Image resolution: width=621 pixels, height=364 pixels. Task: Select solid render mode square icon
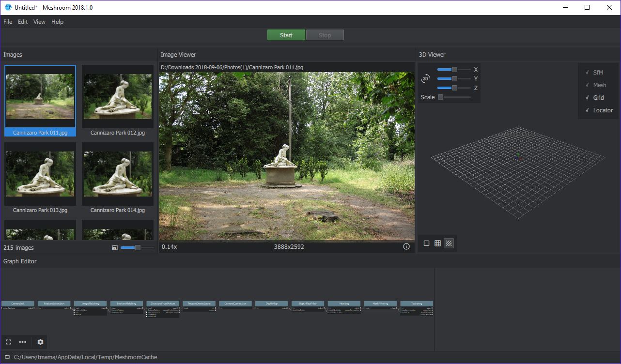426,243
